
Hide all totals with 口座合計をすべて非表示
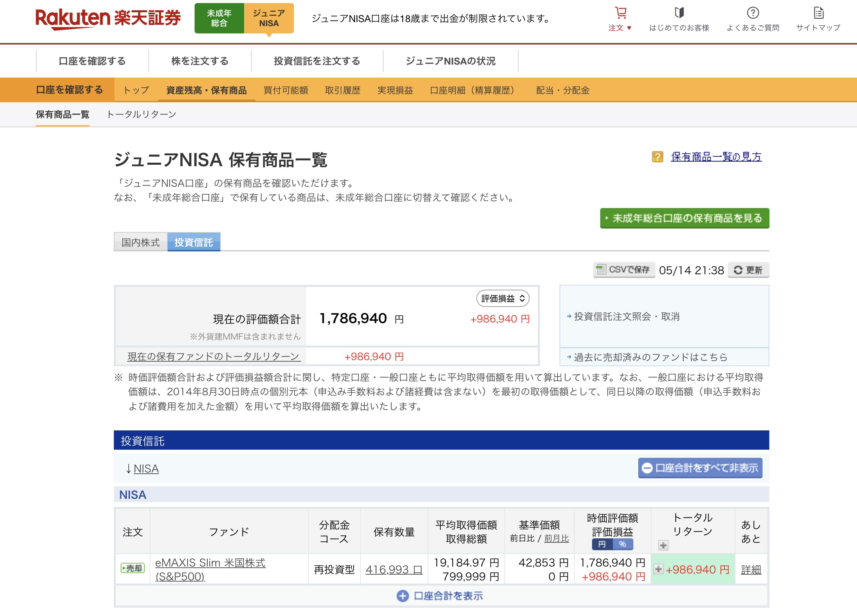[x=700, y=468]
